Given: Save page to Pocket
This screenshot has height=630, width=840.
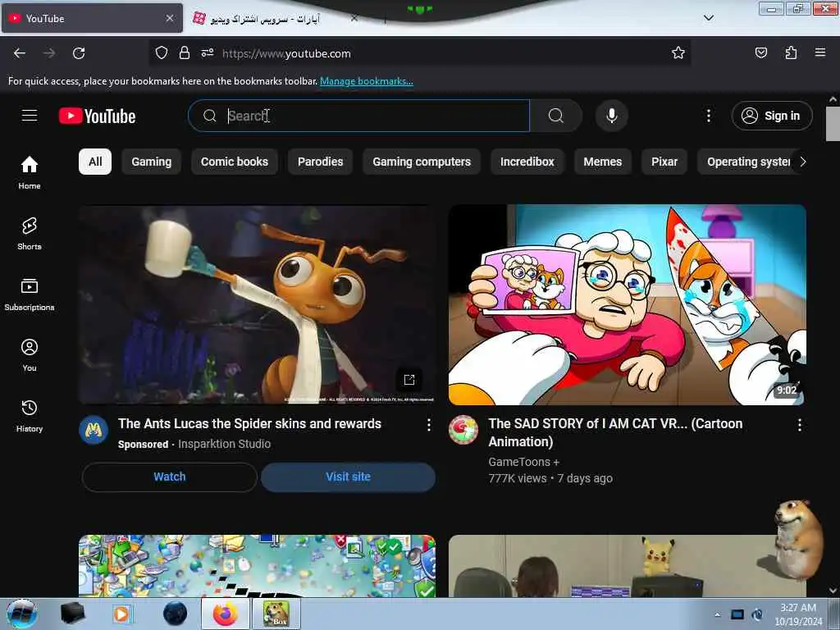Looking at the screenshot, I should [x=760, y=52].
